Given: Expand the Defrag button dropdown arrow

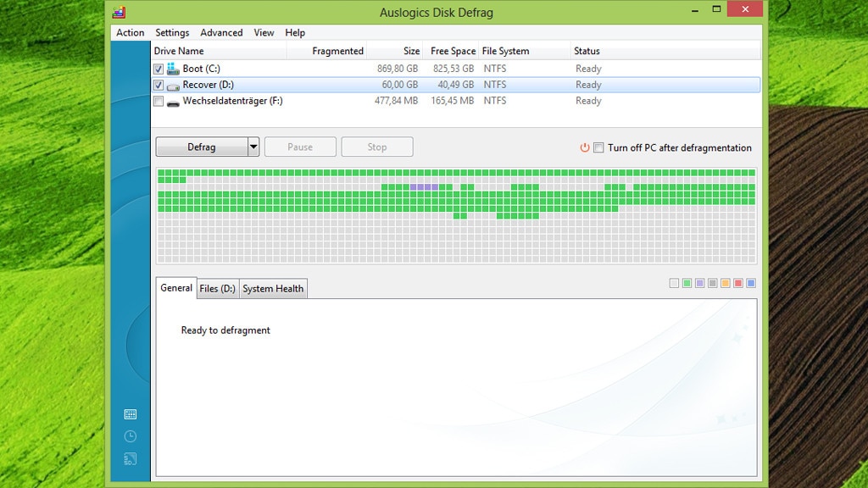Looking at the screenshot, I should 253,147.
